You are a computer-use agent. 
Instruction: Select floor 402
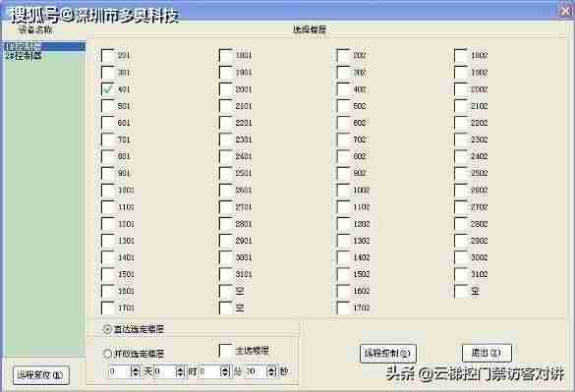tap(343, 89)
